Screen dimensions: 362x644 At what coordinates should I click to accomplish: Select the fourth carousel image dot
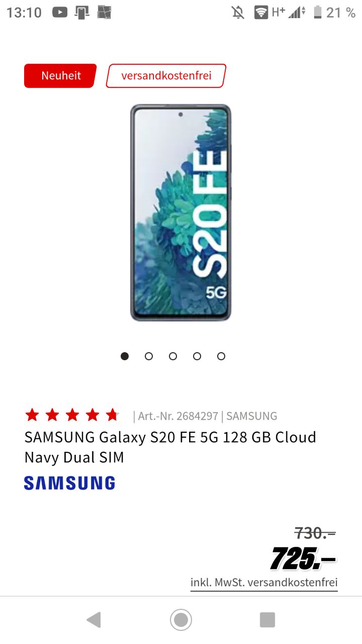click(197, 356)
